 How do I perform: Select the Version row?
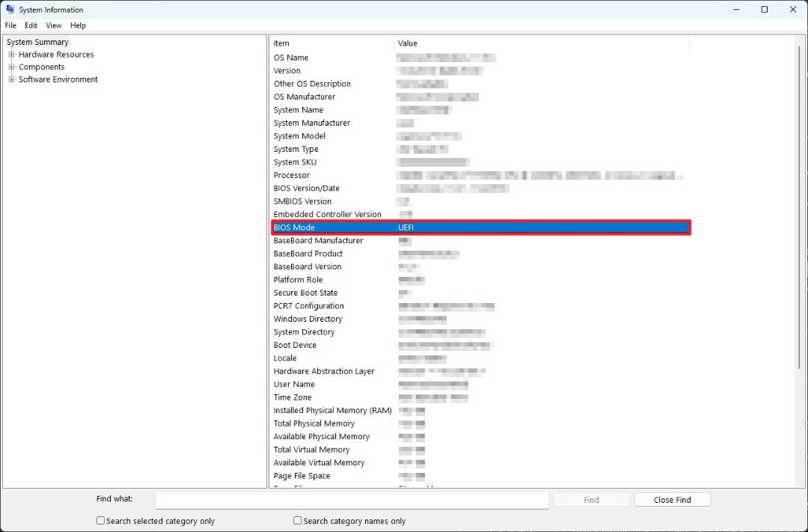[480, 70]
